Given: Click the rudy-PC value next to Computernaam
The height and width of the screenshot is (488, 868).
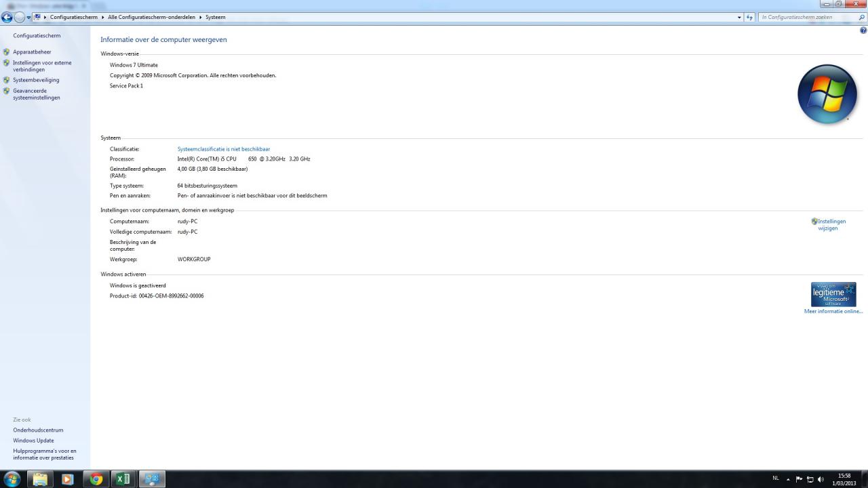Looking at the screenshot, I should click(x=187, y=222).
